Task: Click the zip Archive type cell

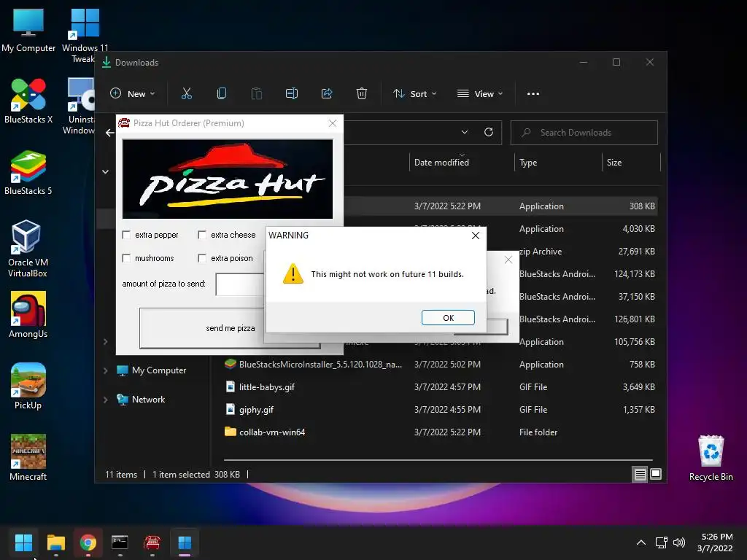Action: coord(541,252)
